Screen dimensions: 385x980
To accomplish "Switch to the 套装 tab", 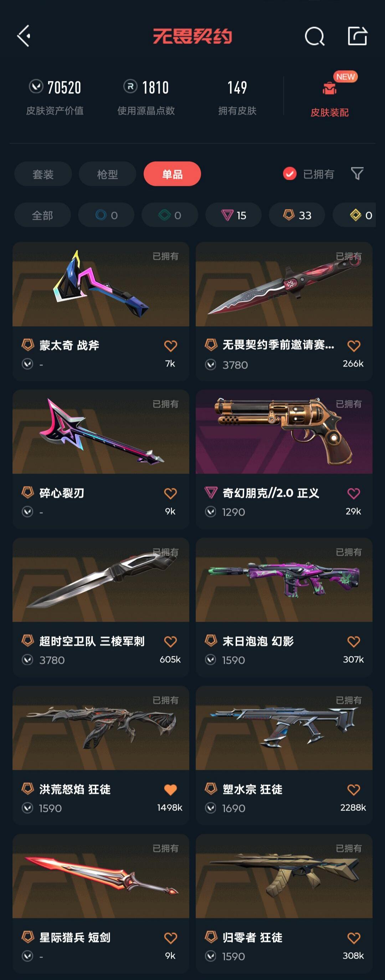I will point(43,174).
